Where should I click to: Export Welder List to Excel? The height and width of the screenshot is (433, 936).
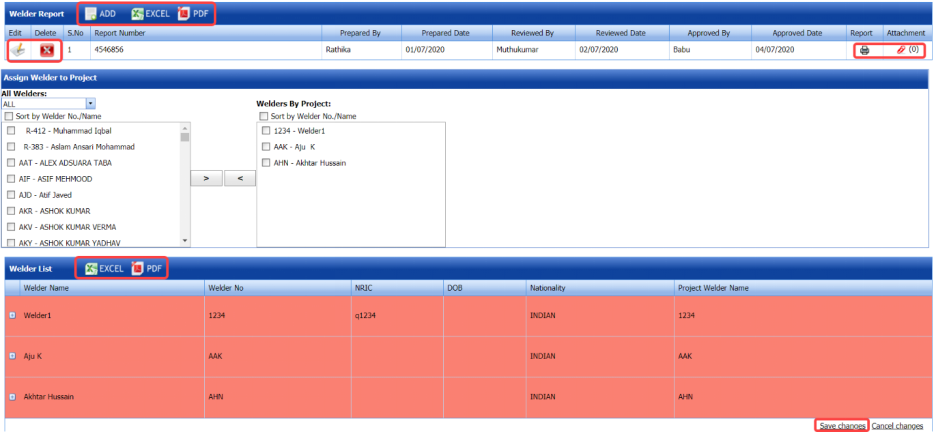91,268
